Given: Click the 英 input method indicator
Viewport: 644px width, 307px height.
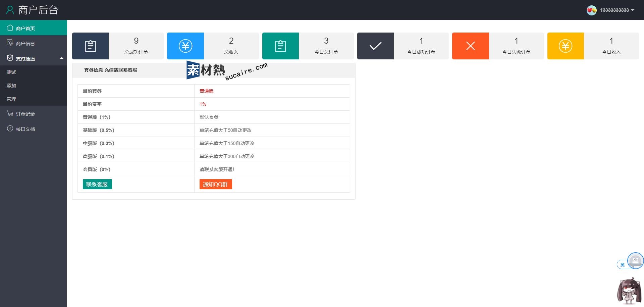Looking at the screenshot, I should [622, 265].
